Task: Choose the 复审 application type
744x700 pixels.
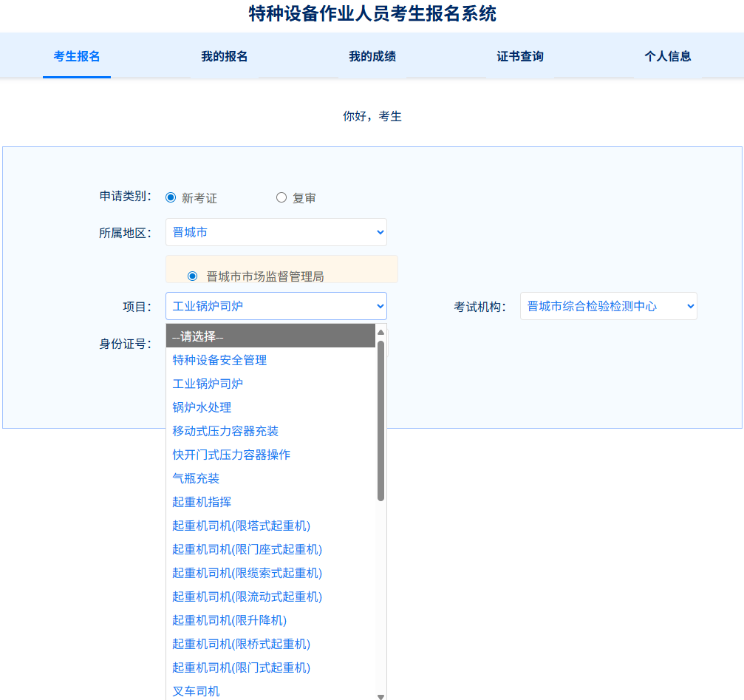Action: [281, 197]
